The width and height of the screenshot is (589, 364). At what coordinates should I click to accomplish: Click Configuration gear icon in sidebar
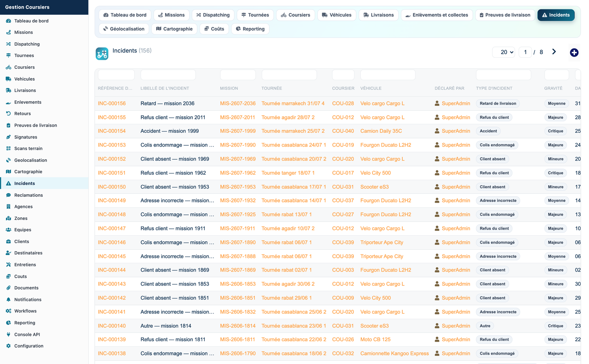tap(8, 346)
